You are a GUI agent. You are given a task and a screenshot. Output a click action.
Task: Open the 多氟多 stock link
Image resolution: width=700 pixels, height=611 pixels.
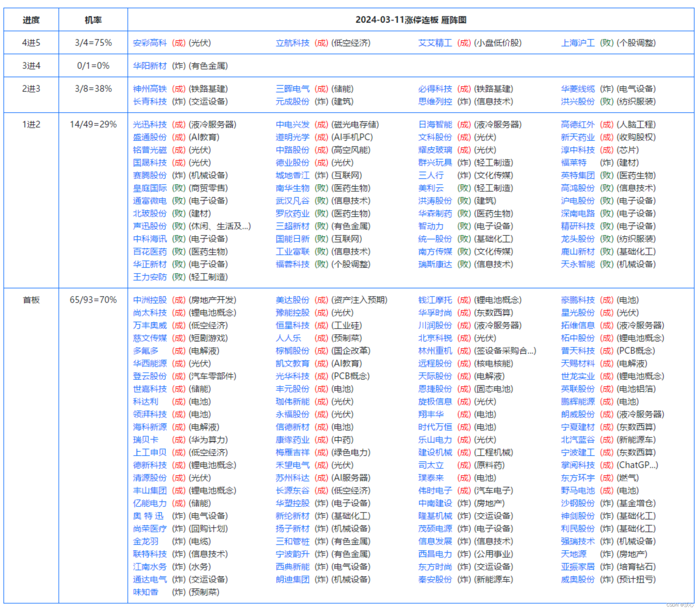146,351
